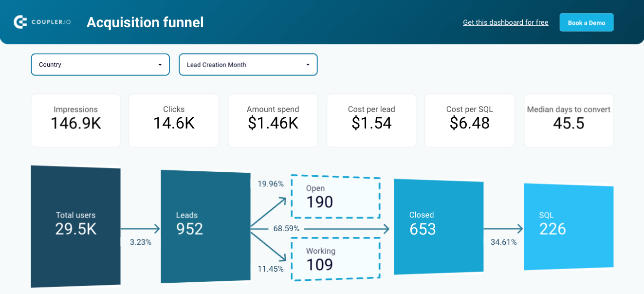
Task: Click the Working 109 dashed box
Action: (x=335, y=259)
